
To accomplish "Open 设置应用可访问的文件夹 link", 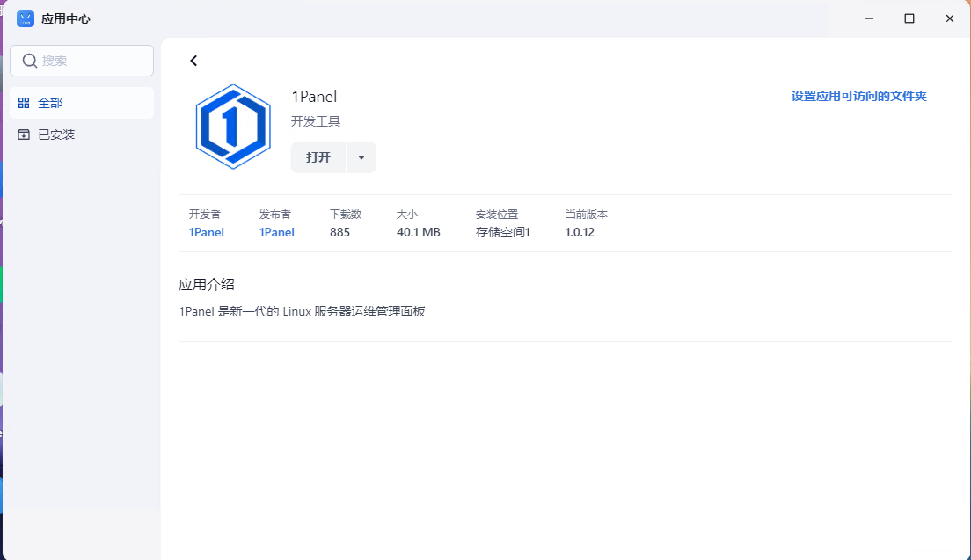I will click(x=859, y=96).
